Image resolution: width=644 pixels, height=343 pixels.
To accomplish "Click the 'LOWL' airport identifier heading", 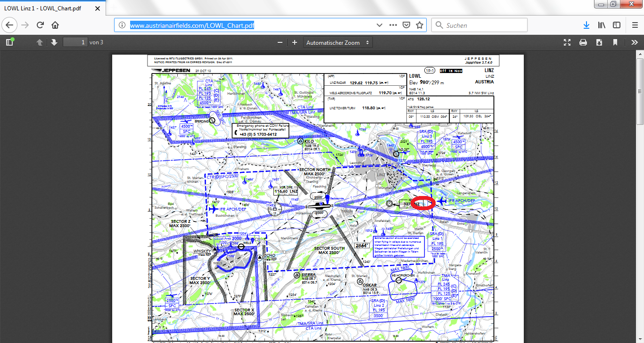I will click(415, 75).
